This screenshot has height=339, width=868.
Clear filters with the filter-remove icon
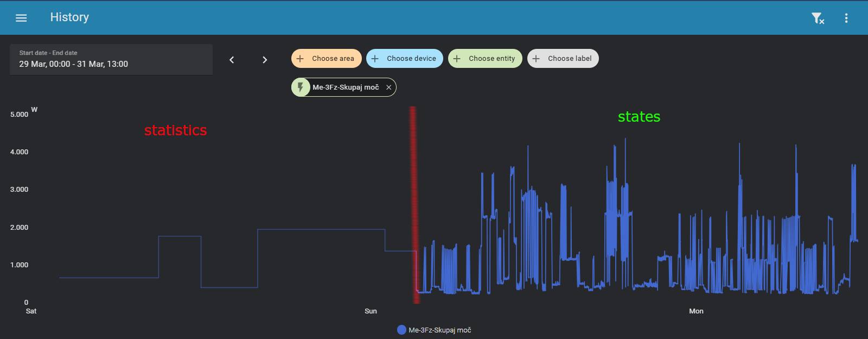click(818, 18)
